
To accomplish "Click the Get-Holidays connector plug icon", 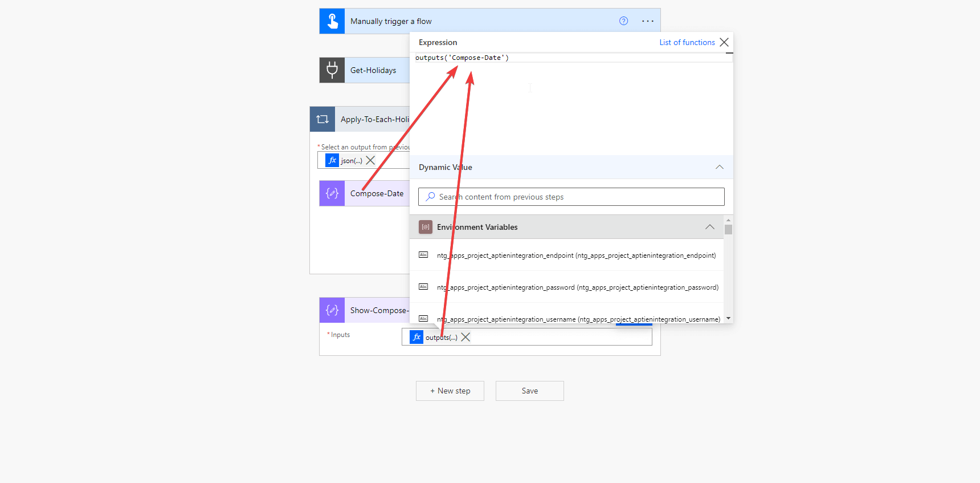I will pos(332,70).
